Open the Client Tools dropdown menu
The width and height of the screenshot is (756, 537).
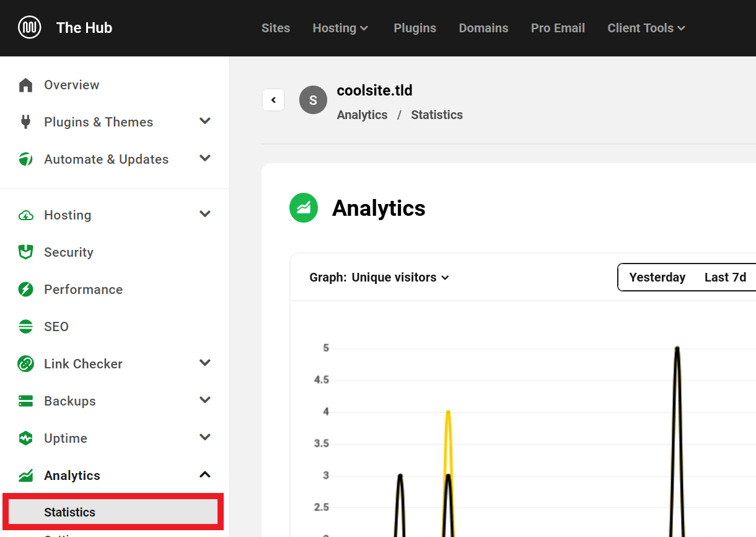646,28
